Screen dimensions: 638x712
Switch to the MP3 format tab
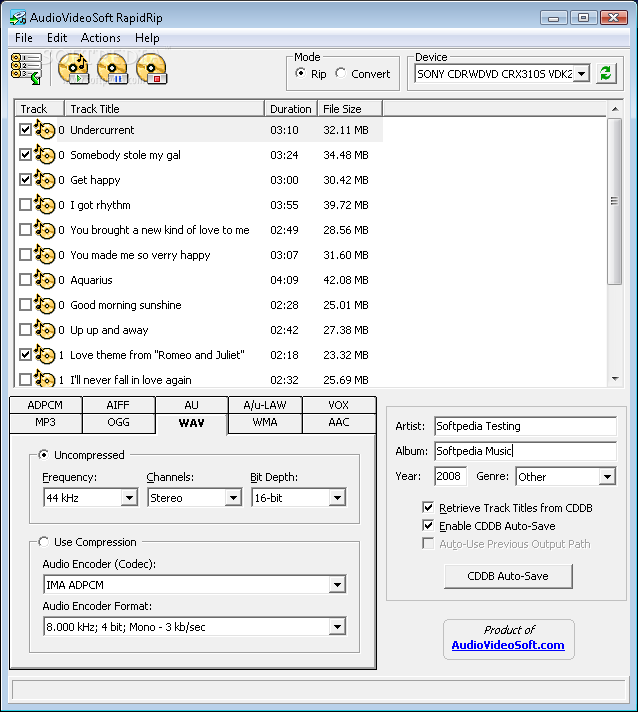click(x=45, y=422)
